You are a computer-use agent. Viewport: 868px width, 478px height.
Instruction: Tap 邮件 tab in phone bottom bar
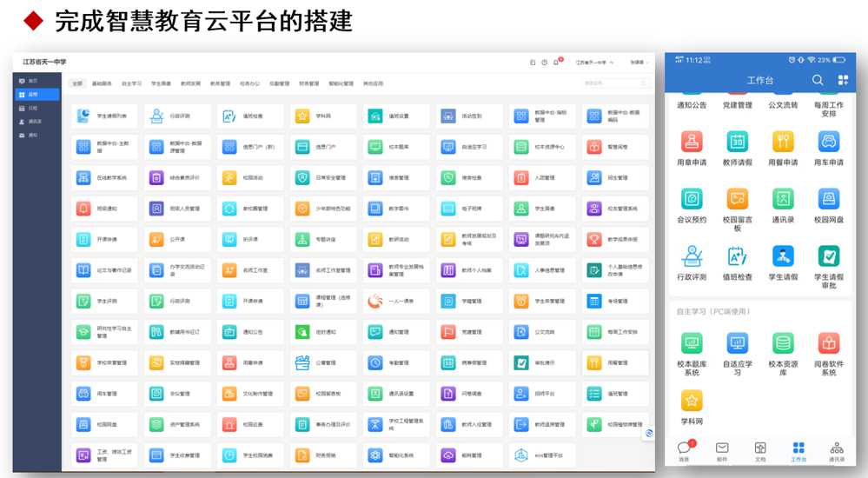[x=722, y=451]
